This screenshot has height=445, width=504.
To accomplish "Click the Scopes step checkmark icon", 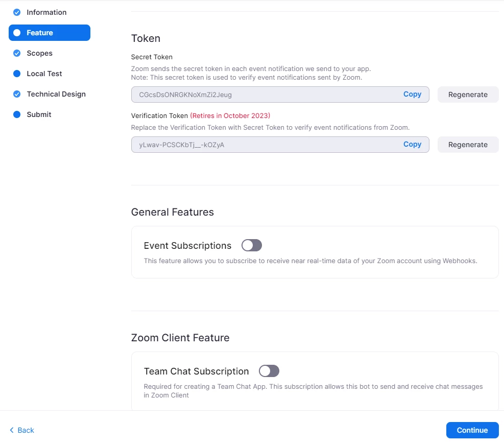I will (17, 53).
